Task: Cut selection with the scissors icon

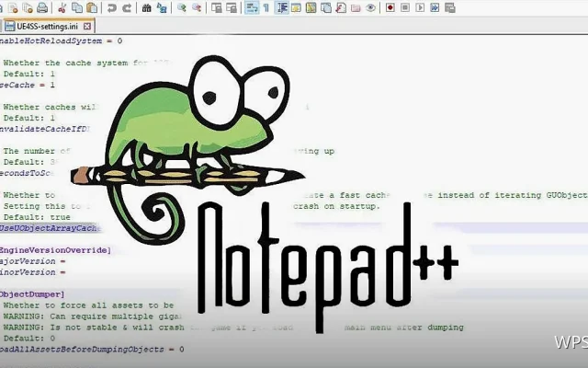Action: coord(62,7)
